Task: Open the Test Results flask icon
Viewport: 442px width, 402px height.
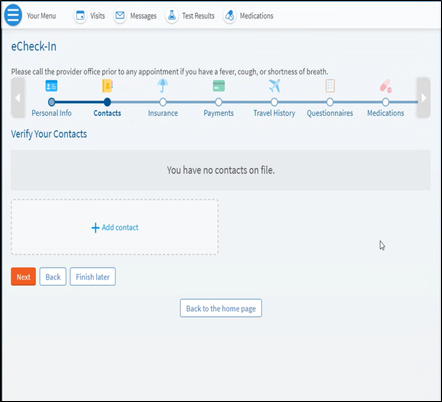Action: point(172,16)
